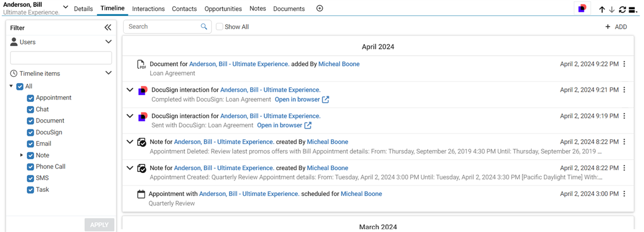Open more options for 9:21 PM DocuSign entry

click(625, 90)
